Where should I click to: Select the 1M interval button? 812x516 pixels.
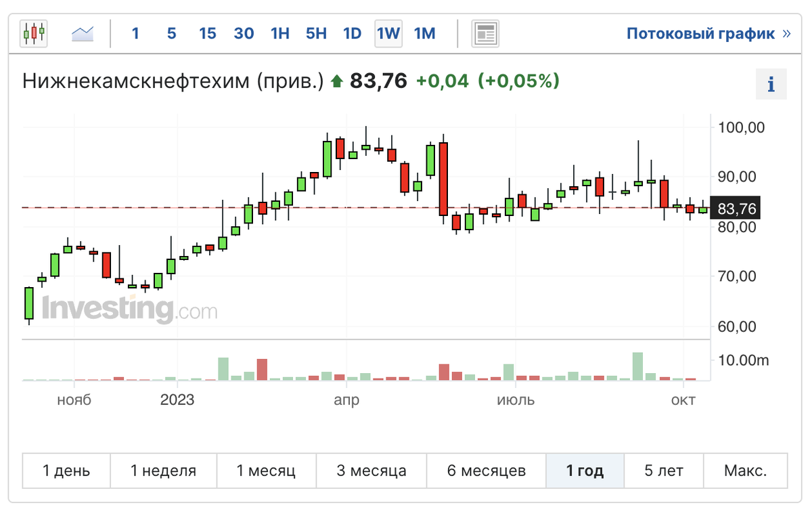pyautogui.click(x=424, y=33)
